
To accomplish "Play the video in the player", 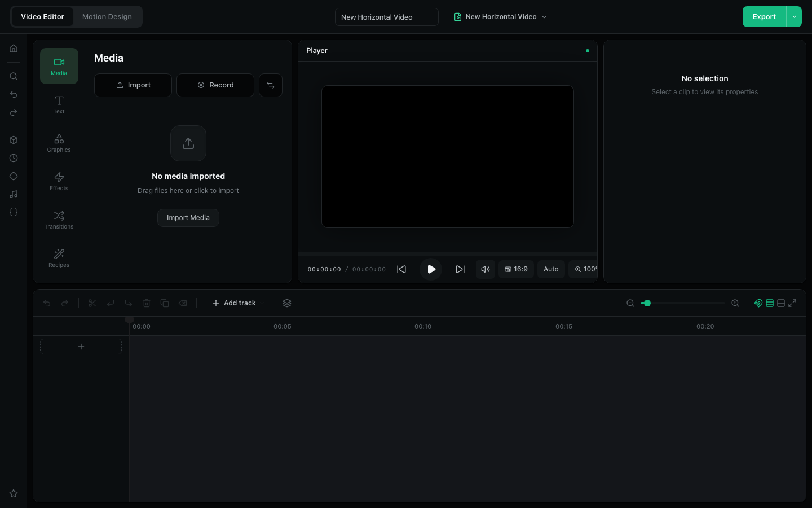I will (431, 269).
